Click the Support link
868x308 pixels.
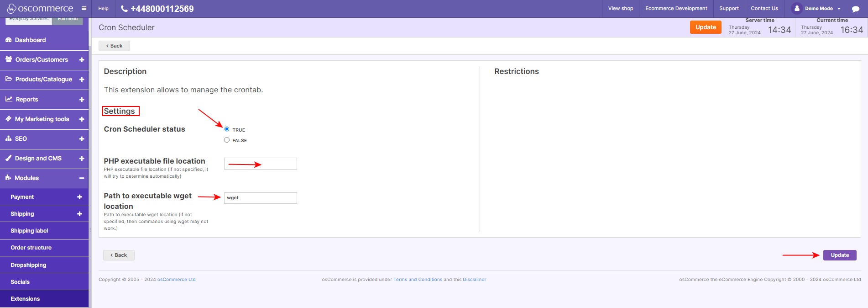(729, 8)
